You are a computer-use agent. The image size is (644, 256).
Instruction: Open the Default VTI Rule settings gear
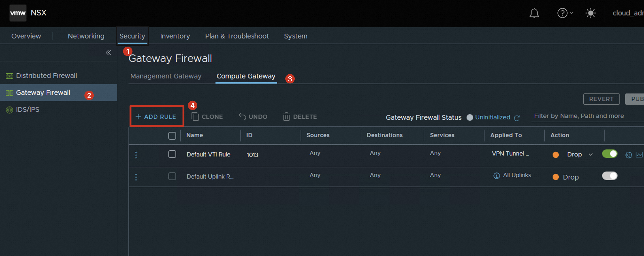point(628,155)
